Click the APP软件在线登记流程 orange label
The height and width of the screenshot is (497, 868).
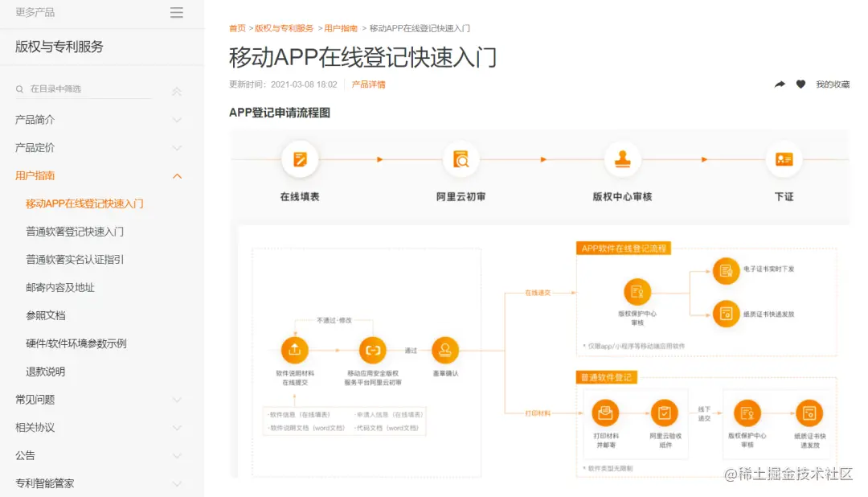coord(624,249)
